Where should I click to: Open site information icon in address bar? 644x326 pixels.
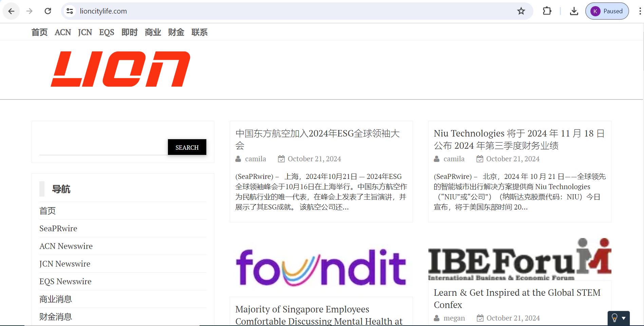(x=70, y=11)
